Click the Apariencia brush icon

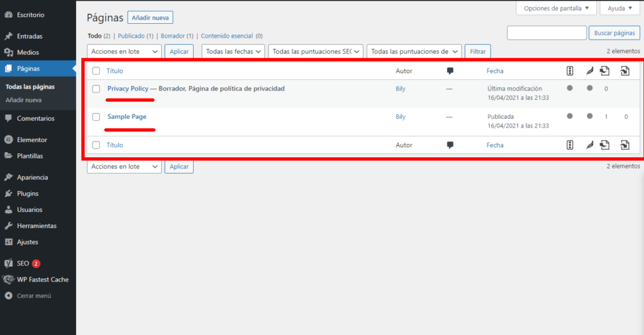coord(9,177)
